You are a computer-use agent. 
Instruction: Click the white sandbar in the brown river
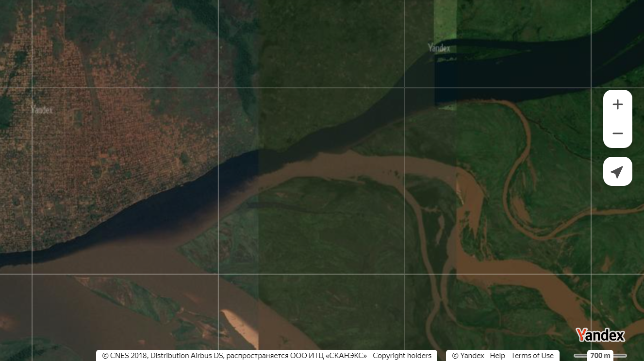click(240, 322)
